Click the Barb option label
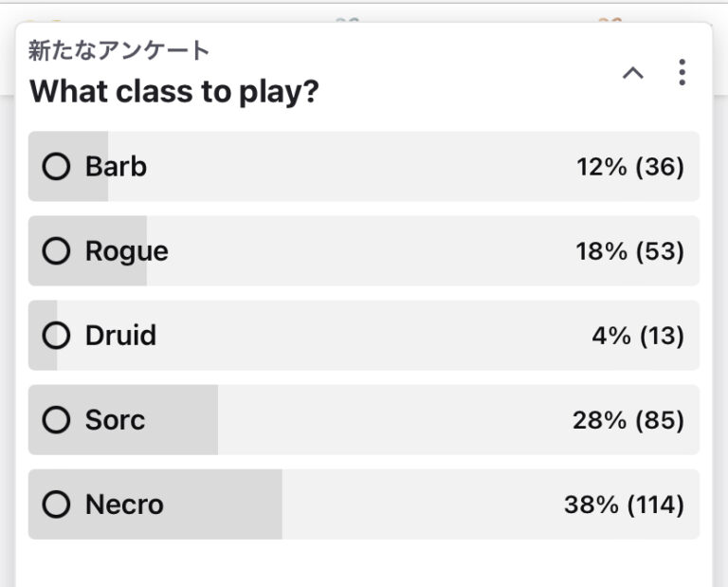The image size is (728, 587). click(116, 166)
